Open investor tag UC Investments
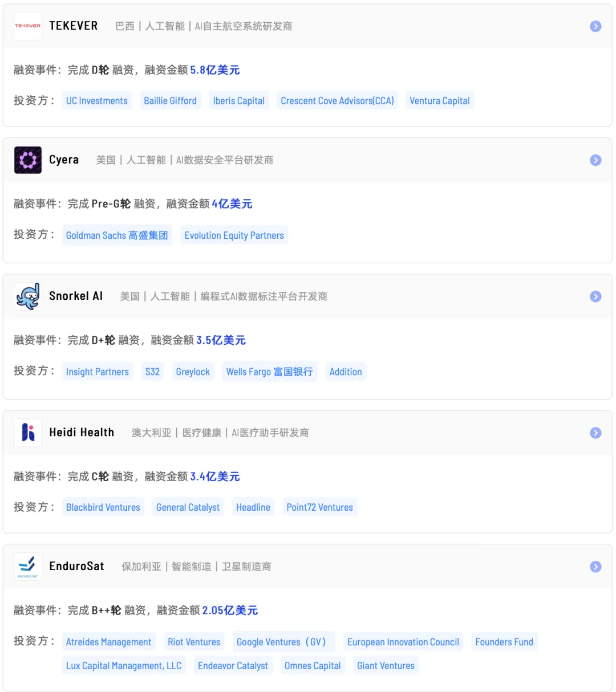The image size is (616, 692). pos(97,101)
